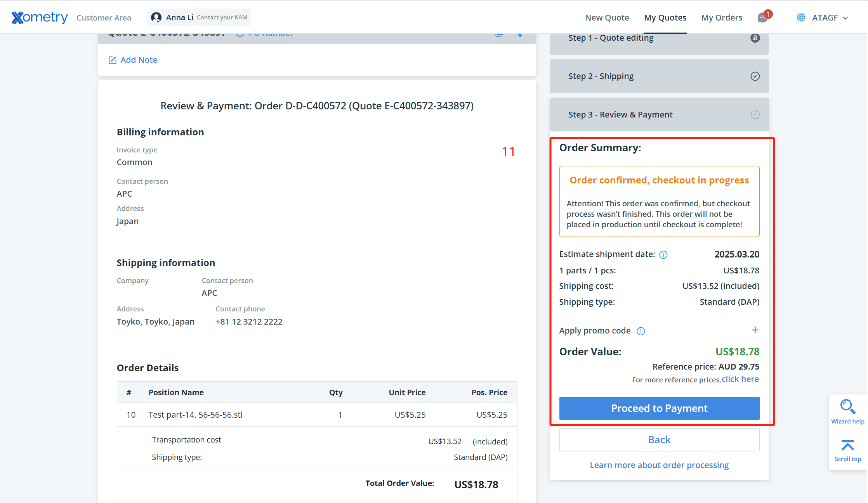The image size is (868, 503).
Task: Follow the click here reference prices link
Action: tap(740, 379)
